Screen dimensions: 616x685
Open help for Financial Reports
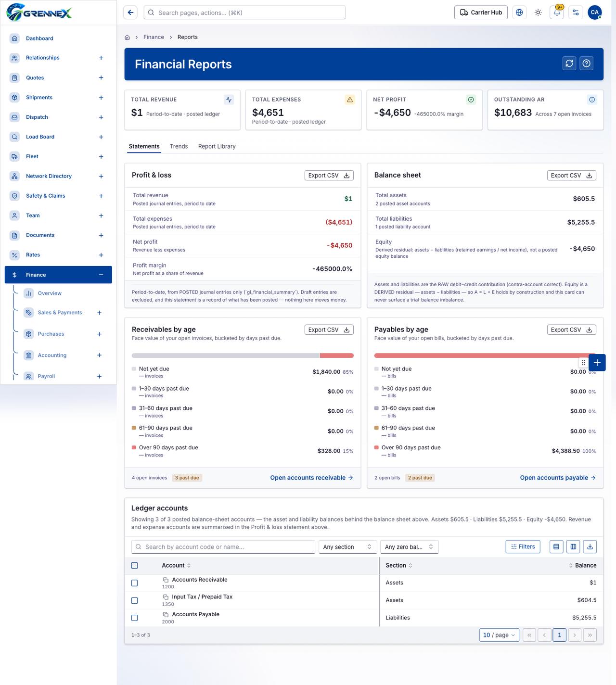pyautogui.click(x=586, y=63)
